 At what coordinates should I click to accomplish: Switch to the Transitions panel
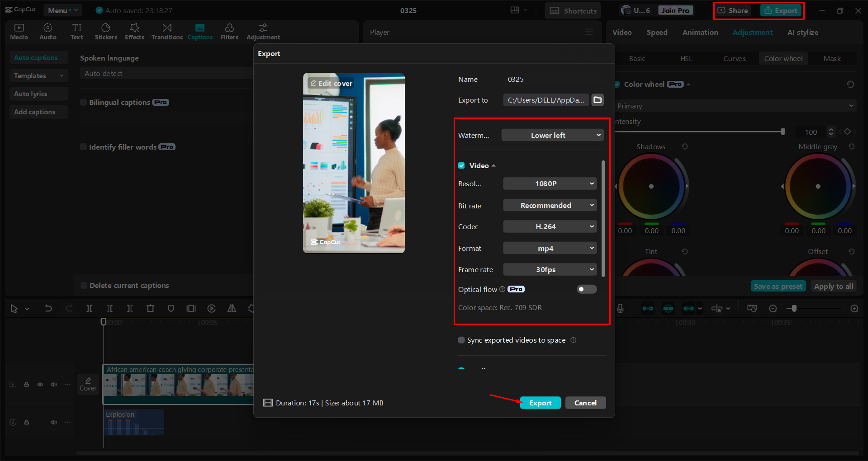(166, 31)
